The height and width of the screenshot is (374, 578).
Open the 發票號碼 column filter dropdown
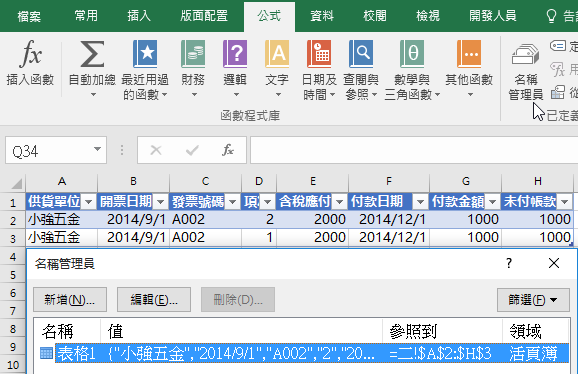[x=233, y=202]
